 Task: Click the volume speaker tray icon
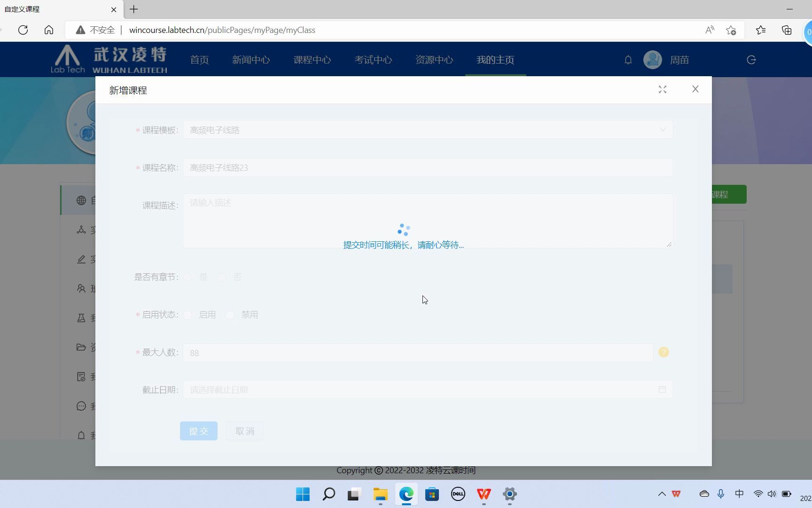tap(772, 494)
